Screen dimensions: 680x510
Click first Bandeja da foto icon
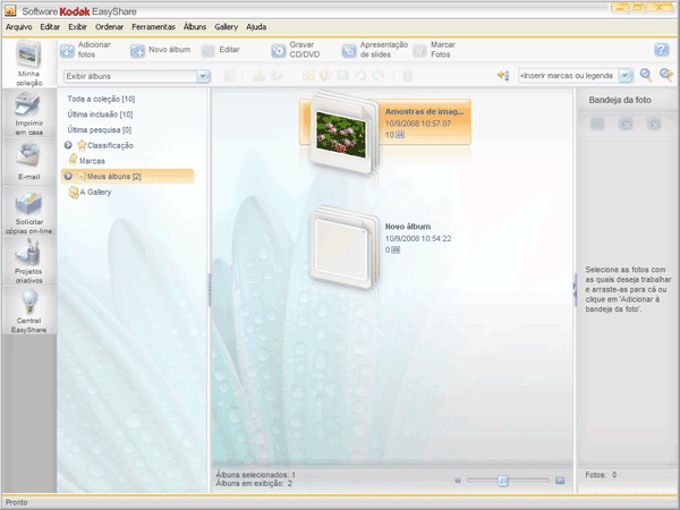[x=597, y=124]
